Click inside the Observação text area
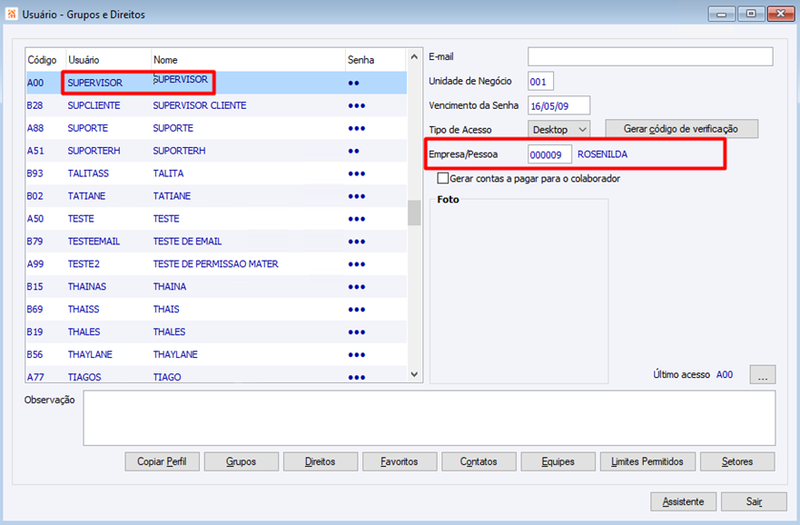 [x=429, y=418]
